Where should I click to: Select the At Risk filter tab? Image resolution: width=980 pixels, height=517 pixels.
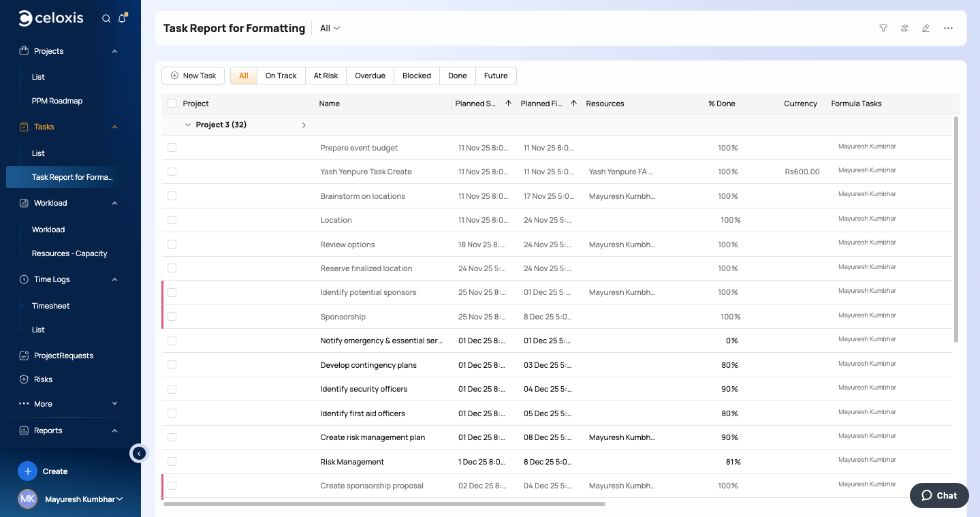click(326, 76)
